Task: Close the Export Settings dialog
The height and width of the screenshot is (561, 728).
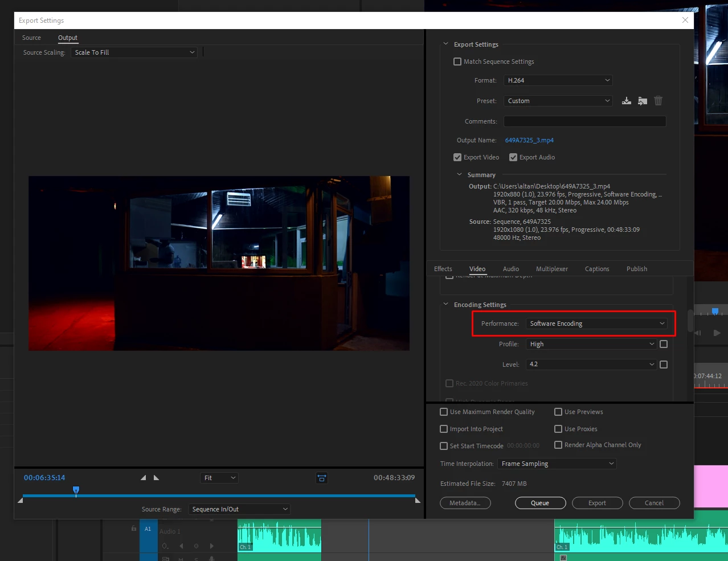Action: [685, 20]
